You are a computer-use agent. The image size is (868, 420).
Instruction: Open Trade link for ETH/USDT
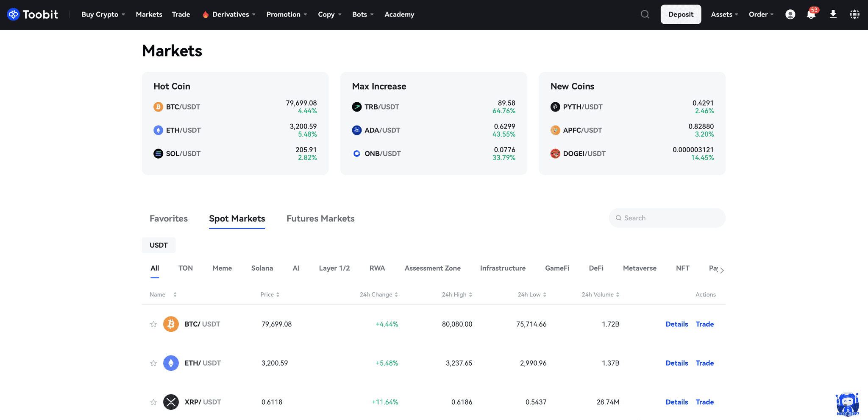704,363
